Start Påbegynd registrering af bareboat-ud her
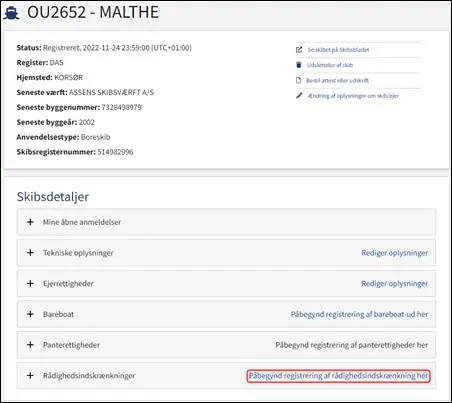 click(x=359, y=314)
